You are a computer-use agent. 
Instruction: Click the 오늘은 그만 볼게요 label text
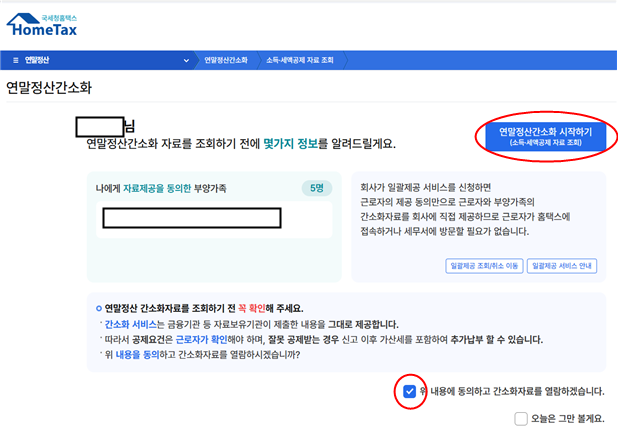(x=567, y=419)
